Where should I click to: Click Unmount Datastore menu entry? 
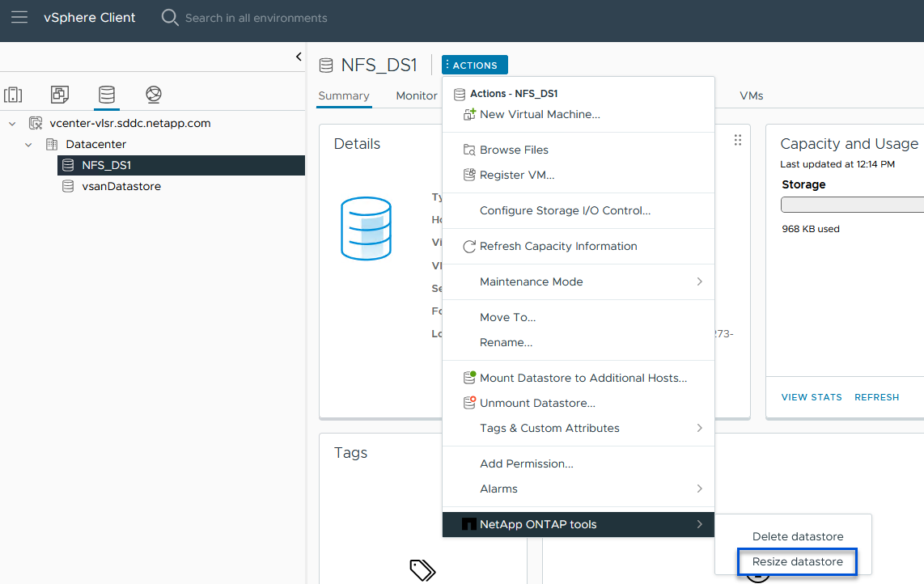click(x=537, y=403)
